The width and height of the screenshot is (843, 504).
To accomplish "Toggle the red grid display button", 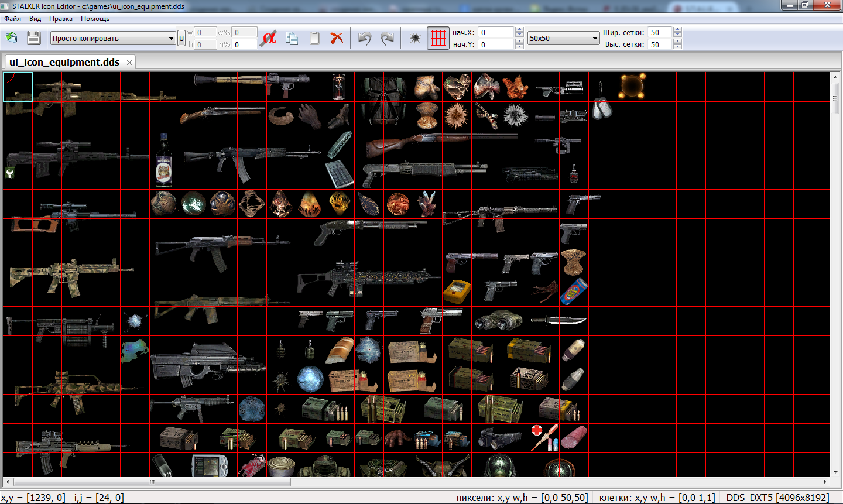I will click(438, 38).
